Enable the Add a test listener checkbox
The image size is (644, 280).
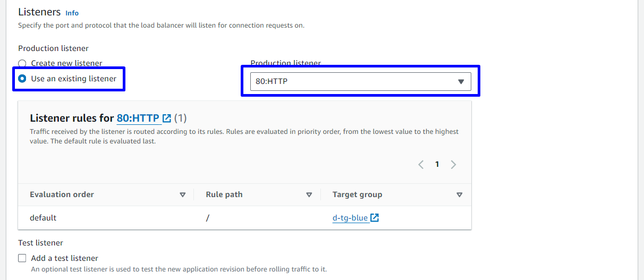(x=22, y=258)
